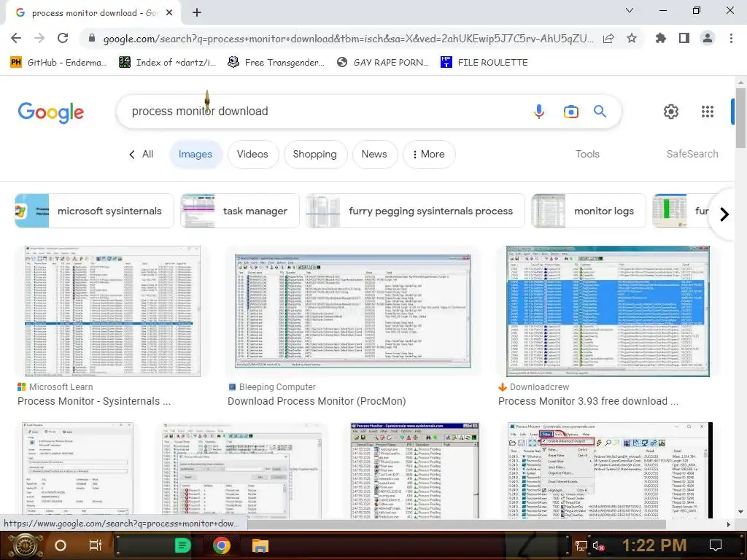
Task: Open the Start menu steampunk button
Action: pos(26,545)
